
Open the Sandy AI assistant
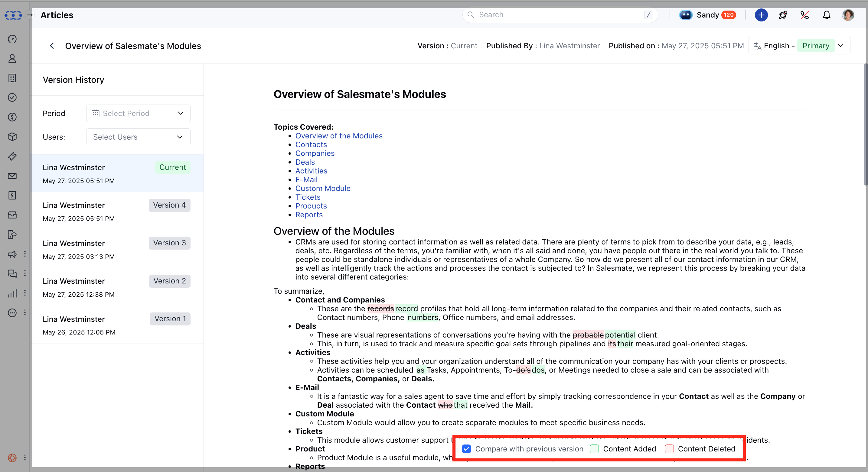coord(708,15)
